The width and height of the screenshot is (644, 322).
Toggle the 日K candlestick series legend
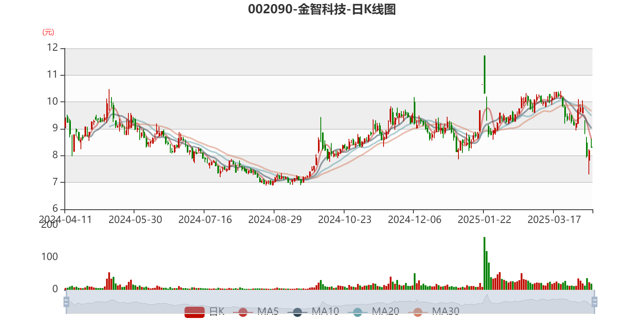click(x=204, y=312)
